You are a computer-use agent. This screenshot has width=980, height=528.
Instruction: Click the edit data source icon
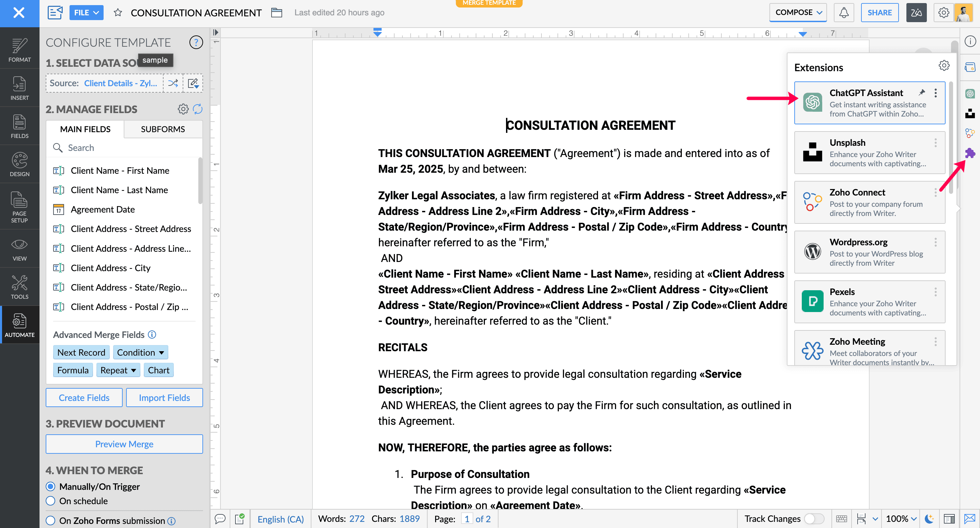(x=193, y=83)
